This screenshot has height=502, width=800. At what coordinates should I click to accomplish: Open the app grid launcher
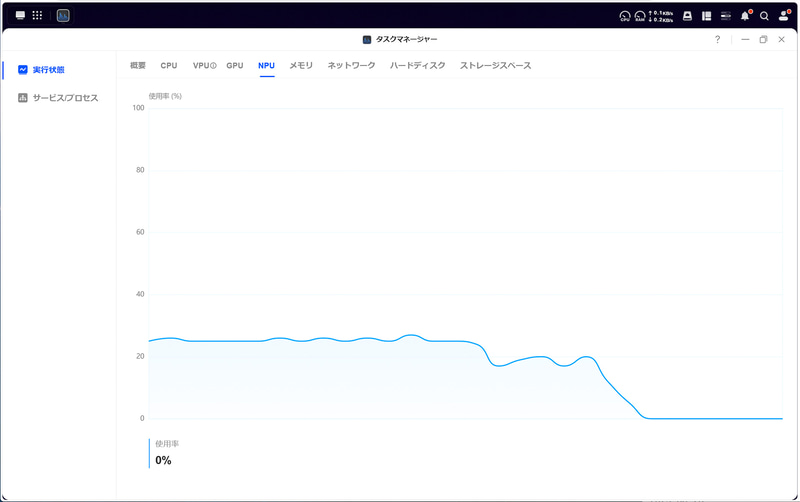pos(37,16)
